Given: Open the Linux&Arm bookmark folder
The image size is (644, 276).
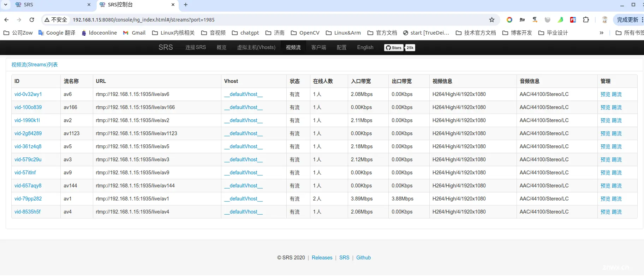Looking at the screenshot, I should point(343,33).
